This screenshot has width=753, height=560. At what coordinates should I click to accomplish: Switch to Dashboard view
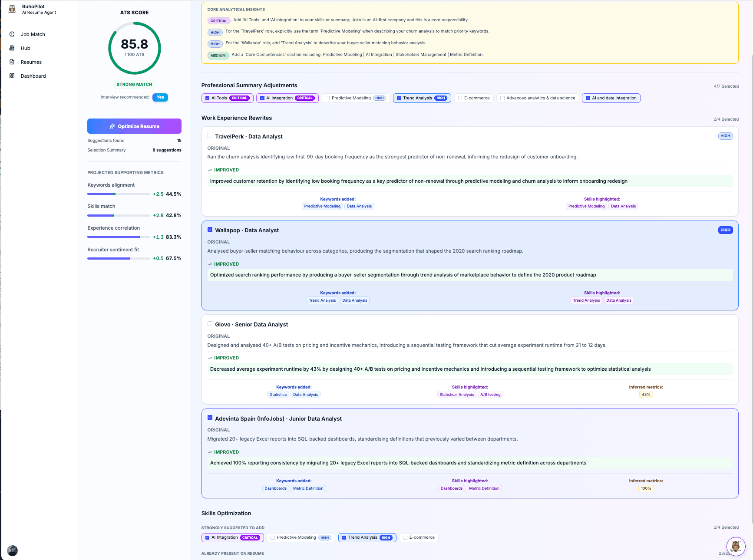(x=33, y=76)
